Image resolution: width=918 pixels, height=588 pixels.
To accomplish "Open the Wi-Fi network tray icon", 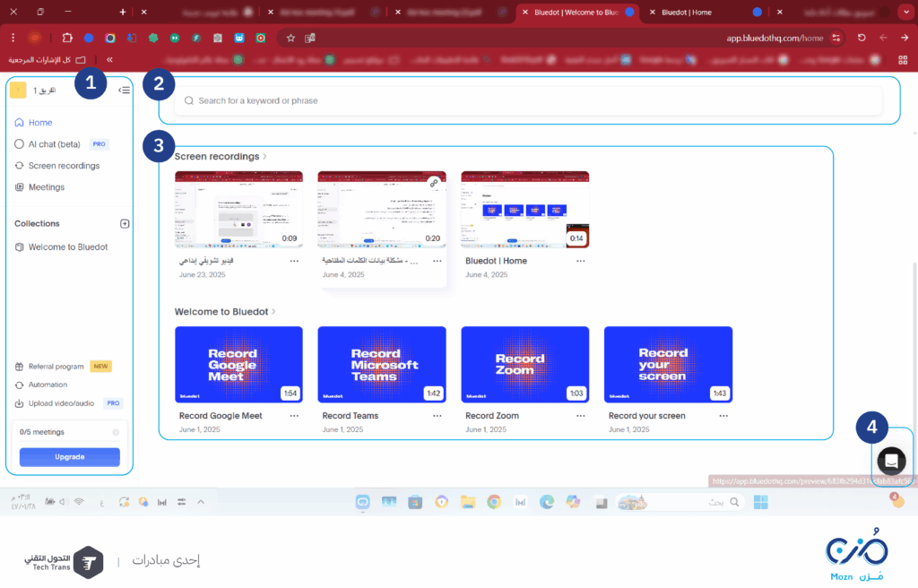I will [79, 502].
